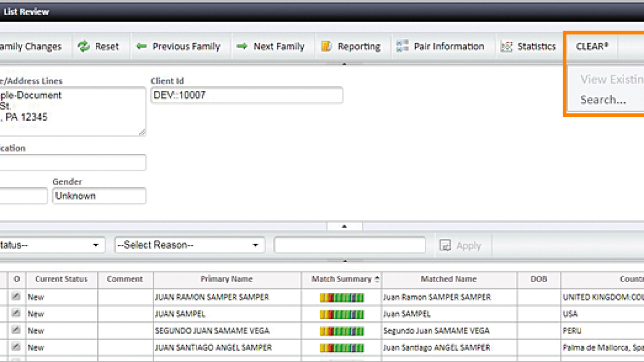Screen dimensions: 644x362
Task: Open the Status dropdown list
Action: click(x=50, y=245)
